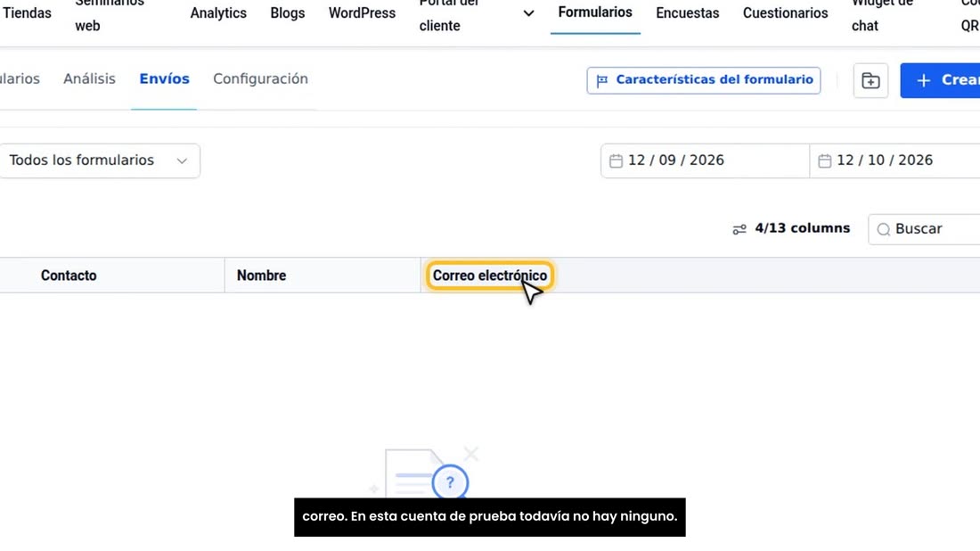
Task: Click the column filter sliders icon
Action: tap(739, 229)
